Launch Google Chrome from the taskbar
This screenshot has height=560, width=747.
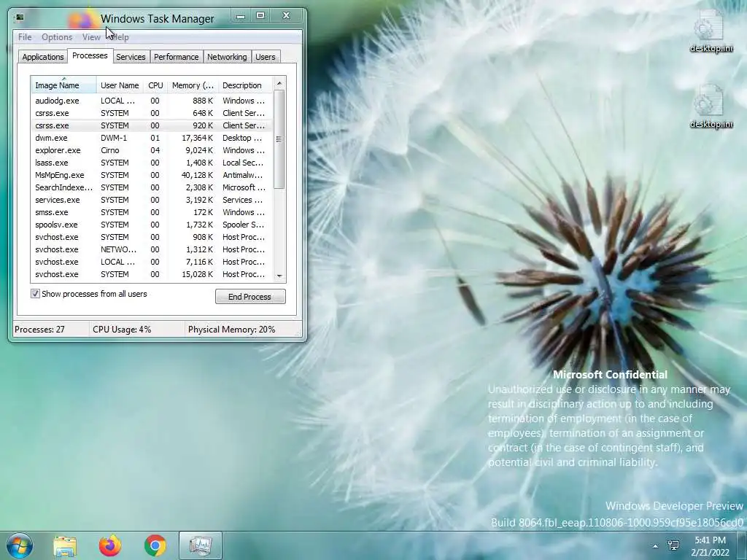point(155,545)
